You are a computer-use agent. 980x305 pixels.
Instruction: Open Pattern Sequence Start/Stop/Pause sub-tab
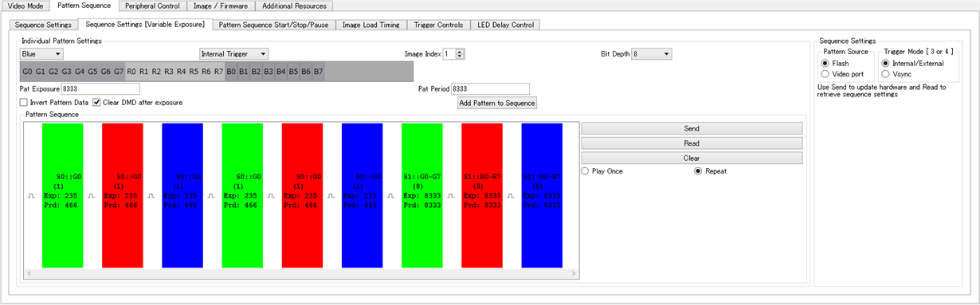(x=273, y=25)
